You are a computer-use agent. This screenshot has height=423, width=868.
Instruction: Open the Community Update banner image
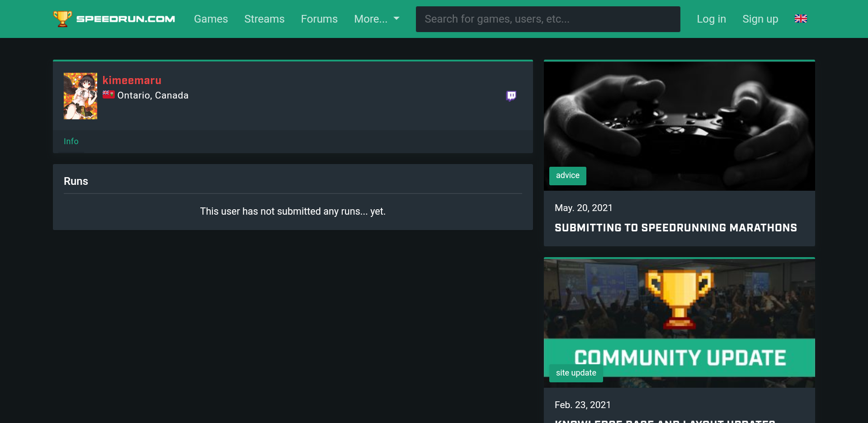[x=679, y=323]
